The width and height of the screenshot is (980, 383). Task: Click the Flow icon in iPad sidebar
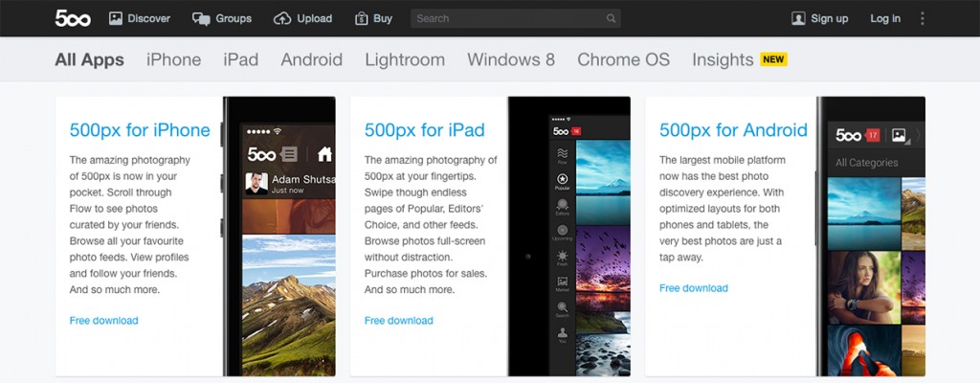click(563, 155)
